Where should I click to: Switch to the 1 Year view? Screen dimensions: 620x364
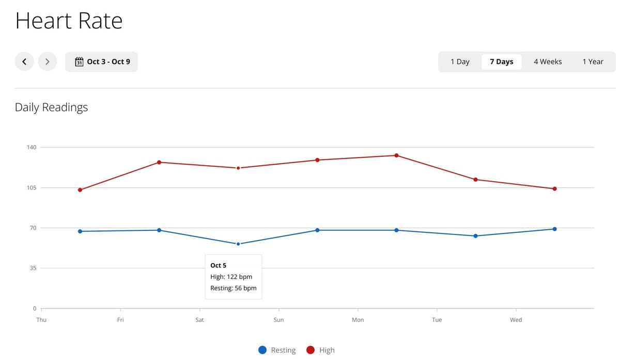point(593,61)
